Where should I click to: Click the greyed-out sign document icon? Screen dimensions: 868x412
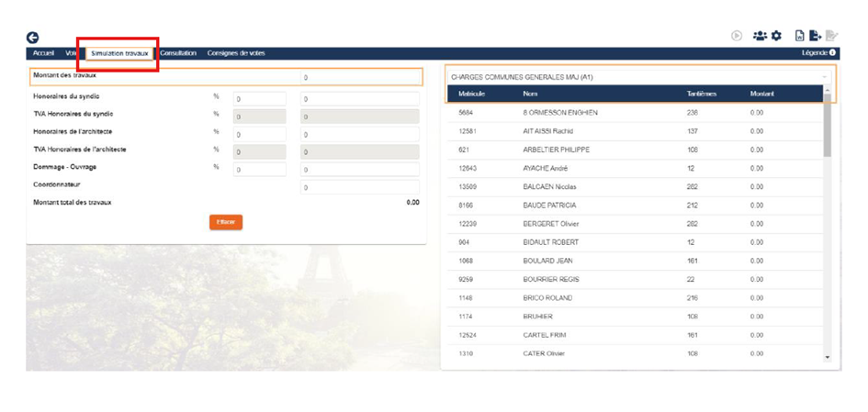coord(831,36)
